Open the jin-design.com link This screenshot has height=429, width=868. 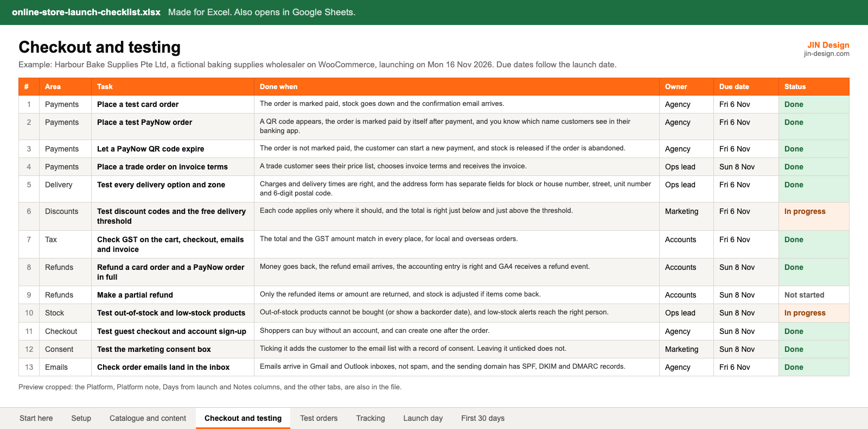tap(827, 54)
